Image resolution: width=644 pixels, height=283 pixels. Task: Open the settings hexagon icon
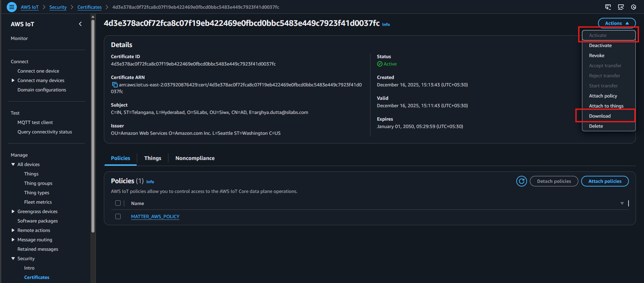pyautogui.click(x=634, y=7)
